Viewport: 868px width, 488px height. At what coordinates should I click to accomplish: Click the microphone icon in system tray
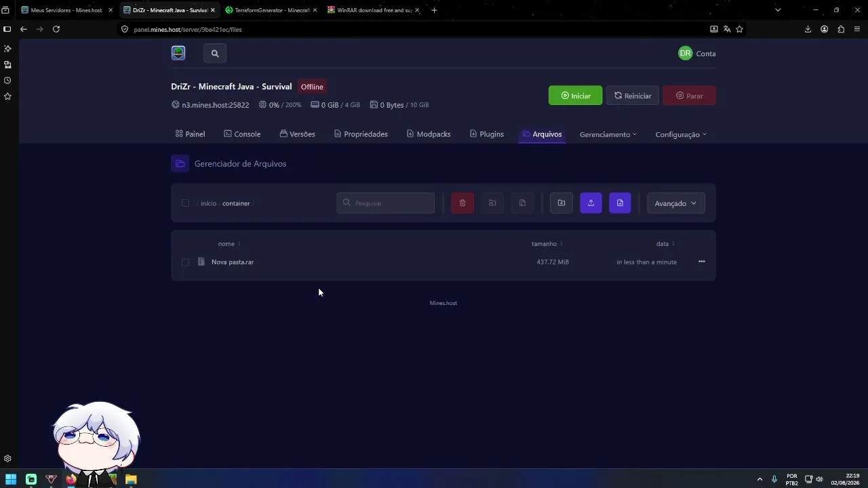point(774,479)
